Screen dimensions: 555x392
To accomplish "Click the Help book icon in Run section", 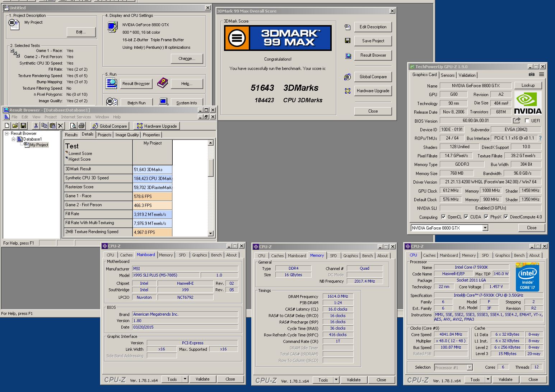I will coord(163,83).
